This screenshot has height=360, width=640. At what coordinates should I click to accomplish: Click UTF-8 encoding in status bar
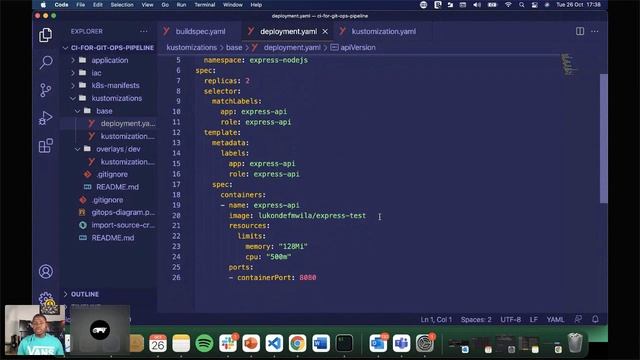(511, 319)
